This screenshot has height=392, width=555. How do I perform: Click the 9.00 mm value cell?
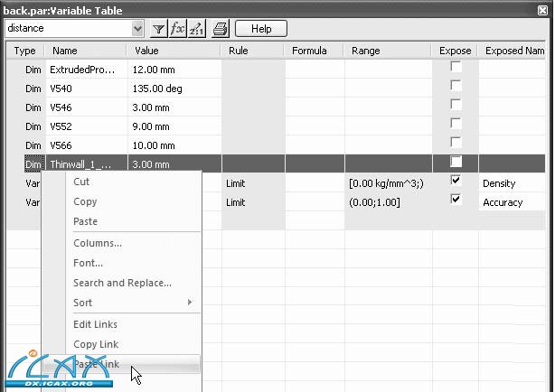(x=174, y=126)
